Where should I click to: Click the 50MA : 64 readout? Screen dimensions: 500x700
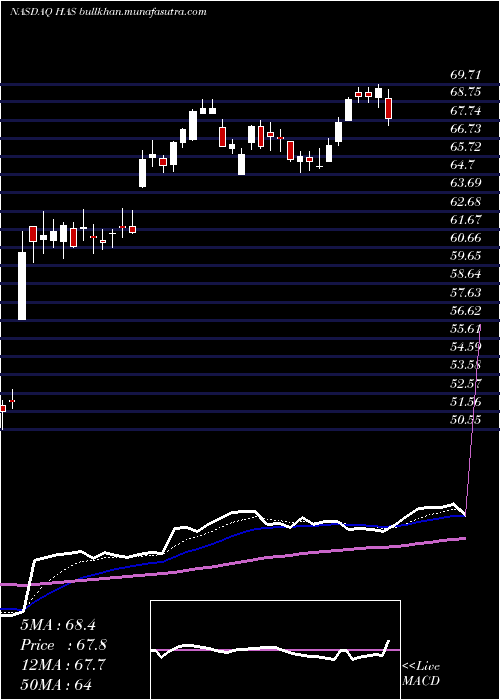tap(56, 685)
